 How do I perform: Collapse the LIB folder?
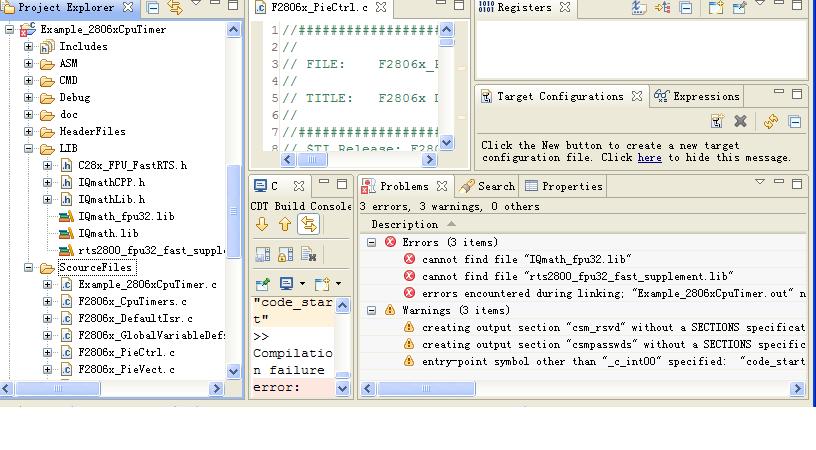coord(29,149)
